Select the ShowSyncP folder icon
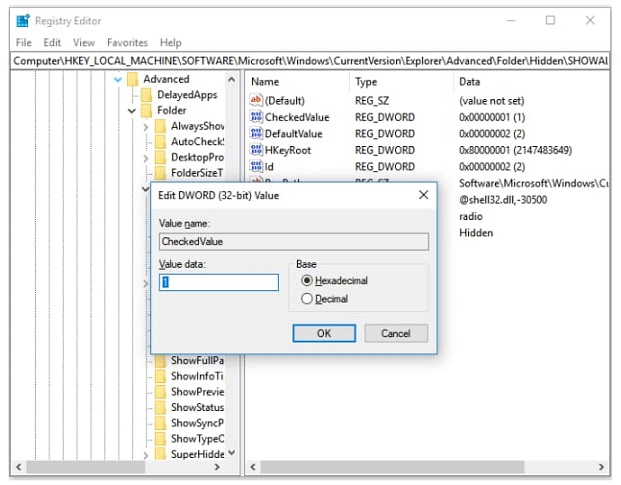Viewport: 621px width, 485px height. pos(160,423)
